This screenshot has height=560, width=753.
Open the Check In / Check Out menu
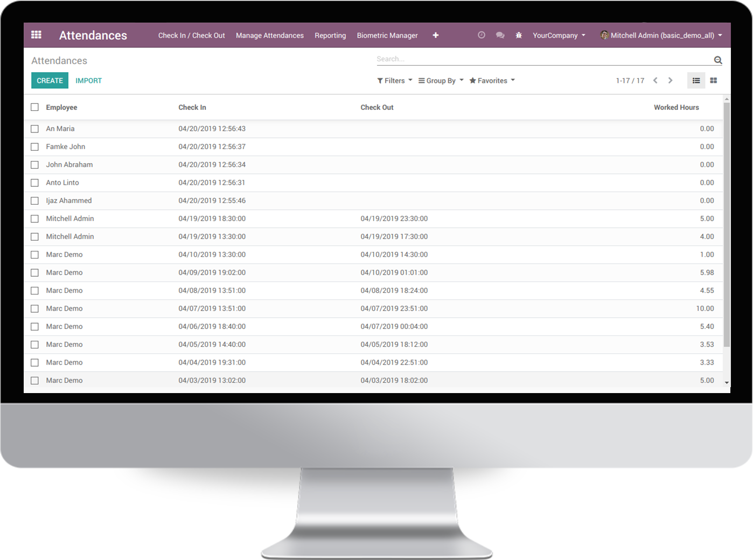(x=192, y=36)
